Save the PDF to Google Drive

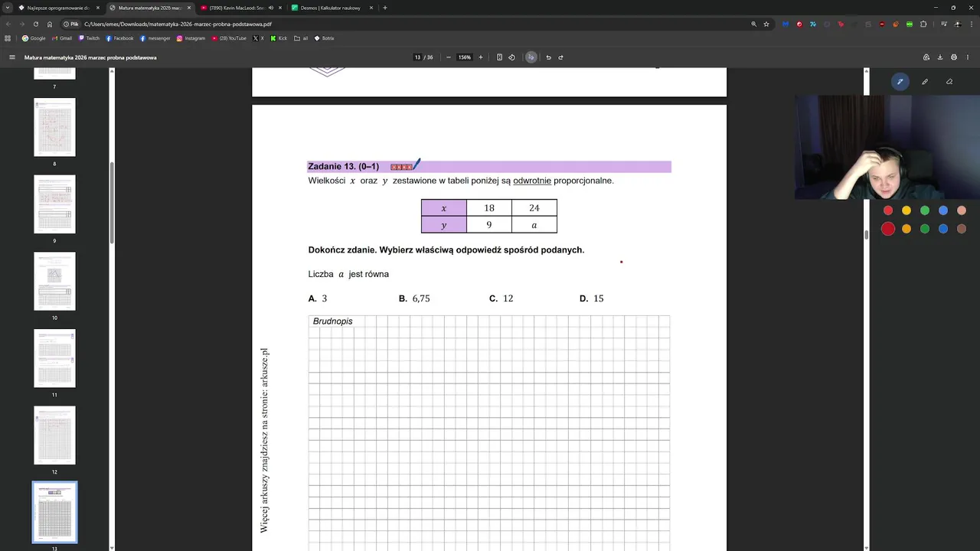926,57
